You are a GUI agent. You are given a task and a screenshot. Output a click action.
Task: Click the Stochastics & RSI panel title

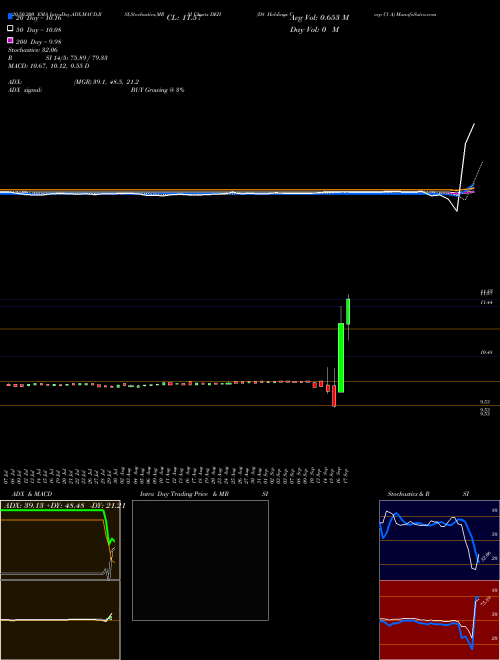[x=428, y=494]
